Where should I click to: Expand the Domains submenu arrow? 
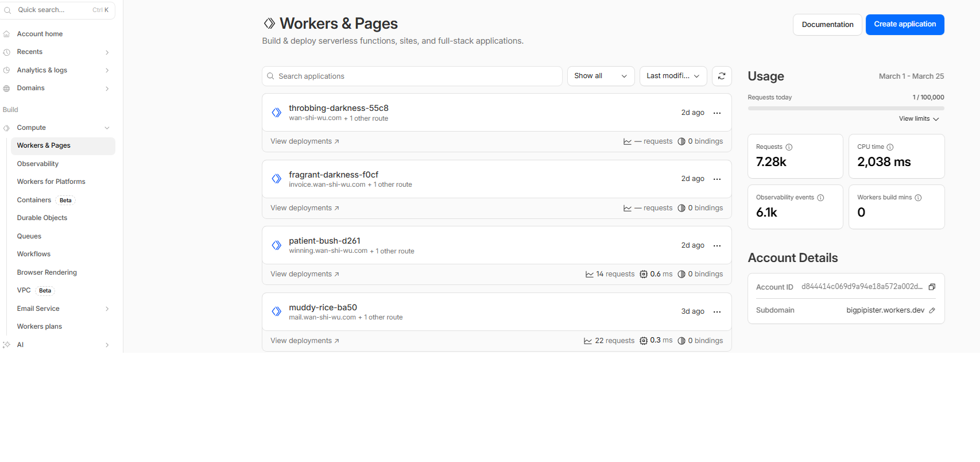(107, 88)
